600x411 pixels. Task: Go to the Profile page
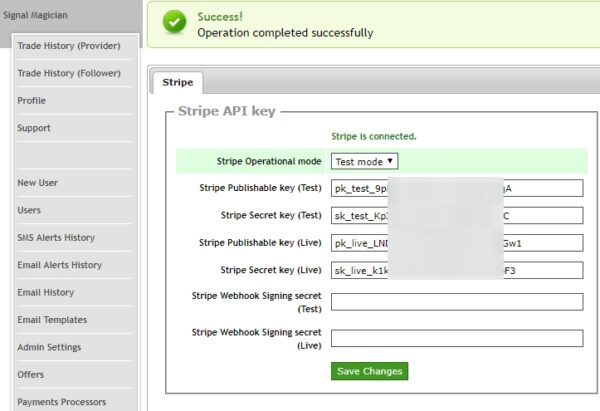(32, 101)
